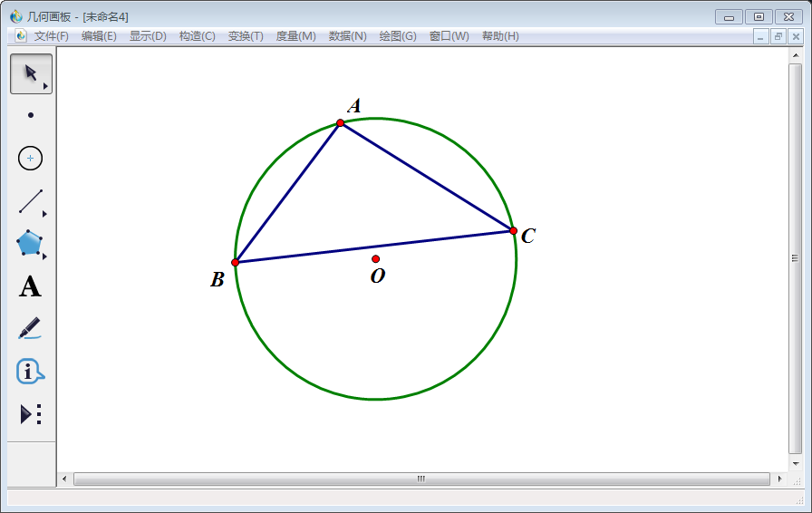Open the 数据(N) menu

point(347,35)
